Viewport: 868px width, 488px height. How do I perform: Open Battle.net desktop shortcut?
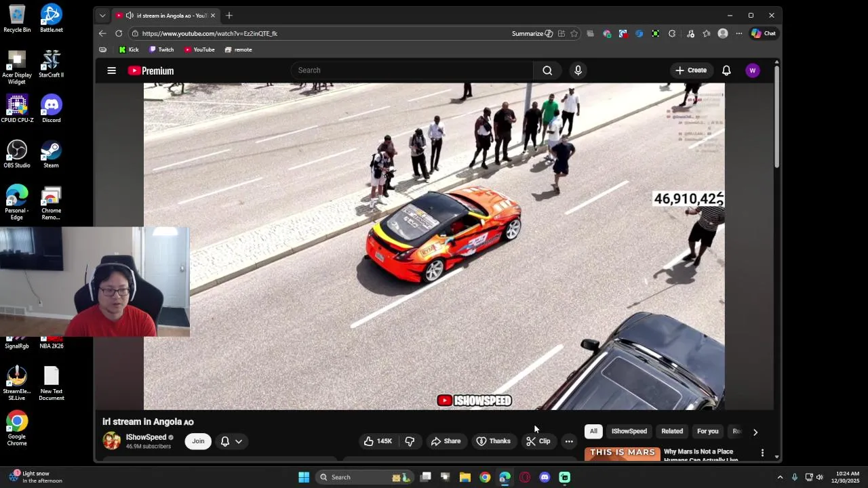point(51,18)
